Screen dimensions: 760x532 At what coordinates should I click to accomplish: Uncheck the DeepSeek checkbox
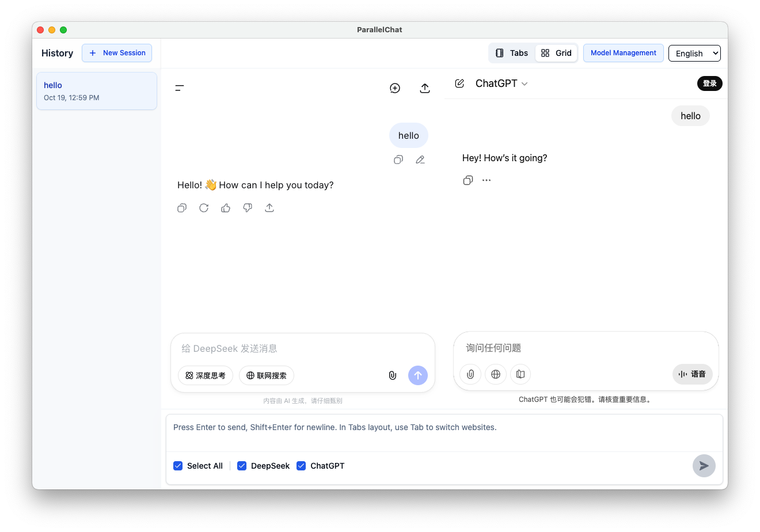pos(242,466)
